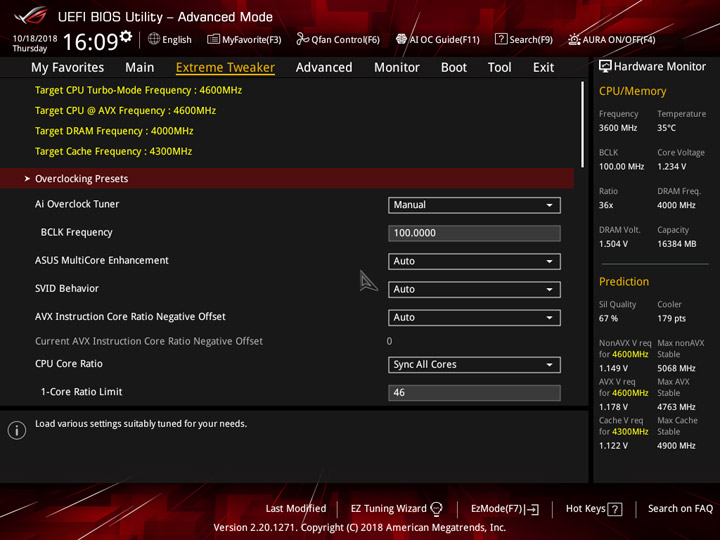The width and height of the screenshot is (720, 540).
Task: Switch to EzMode(F7)
Action: tap(505, 509)
